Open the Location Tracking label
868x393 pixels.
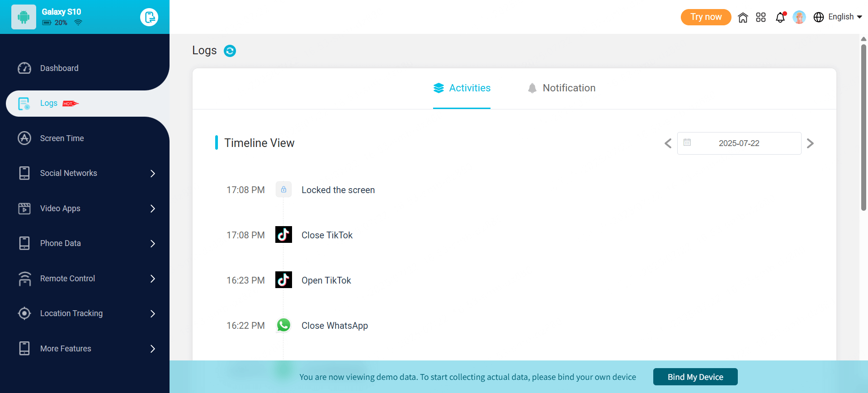point(71,313)
